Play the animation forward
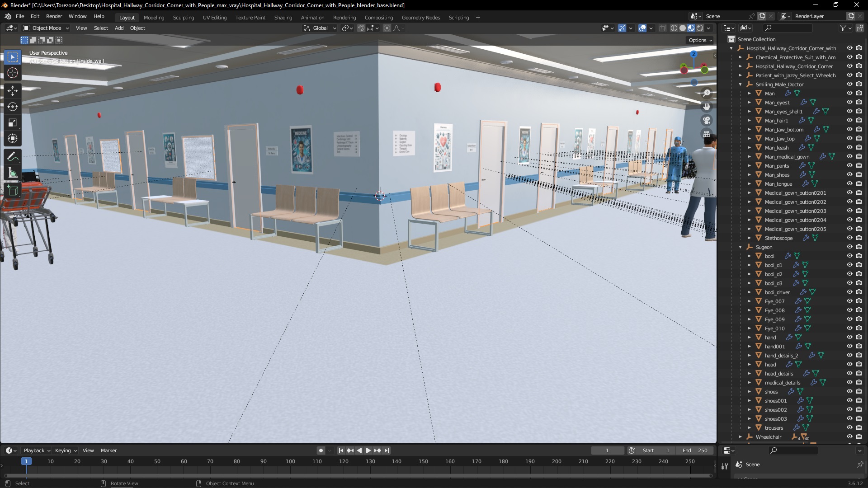The height and width of the screenshot is (488, 868). pyautogui.click(x=368, y=450)
